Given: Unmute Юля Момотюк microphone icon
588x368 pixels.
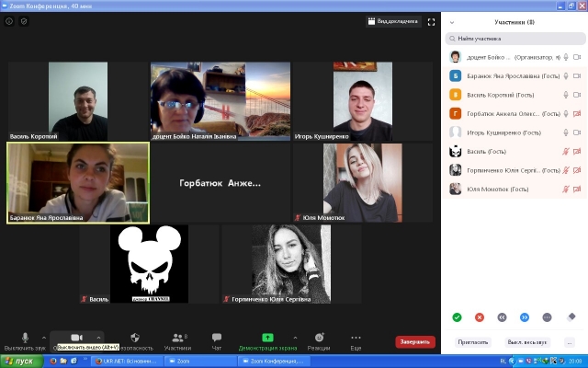Looking at the screenshot, I should [566, 189].
